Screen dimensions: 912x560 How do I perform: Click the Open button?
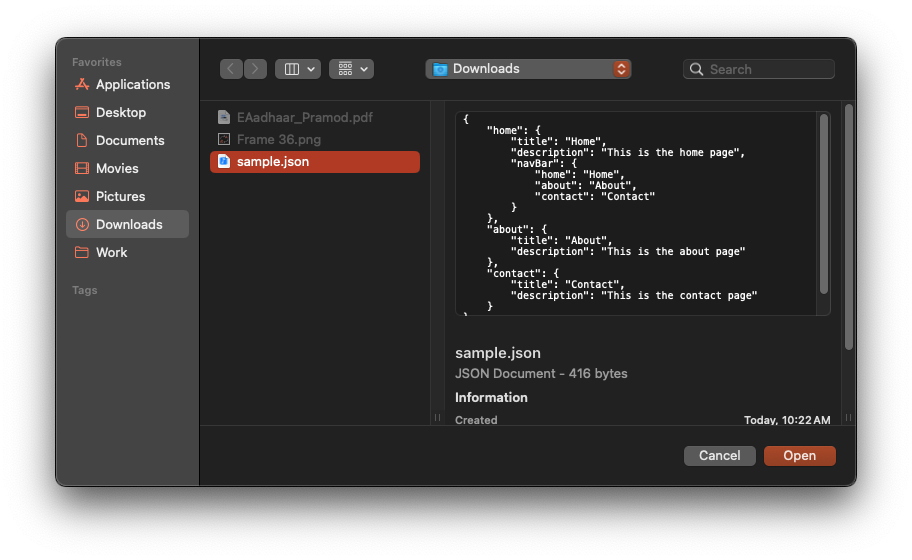coord(800,456)
